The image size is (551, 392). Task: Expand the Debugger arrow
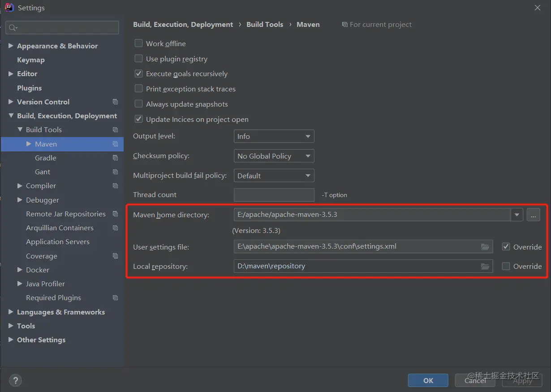(20, 200)
